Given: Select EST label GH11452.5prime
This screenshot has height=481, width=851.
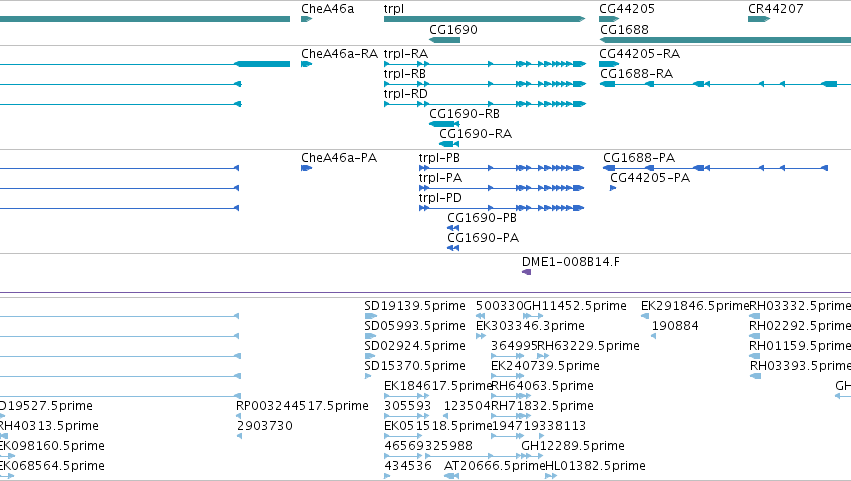Looking at the screenshot, I should [x=575, y=306].
